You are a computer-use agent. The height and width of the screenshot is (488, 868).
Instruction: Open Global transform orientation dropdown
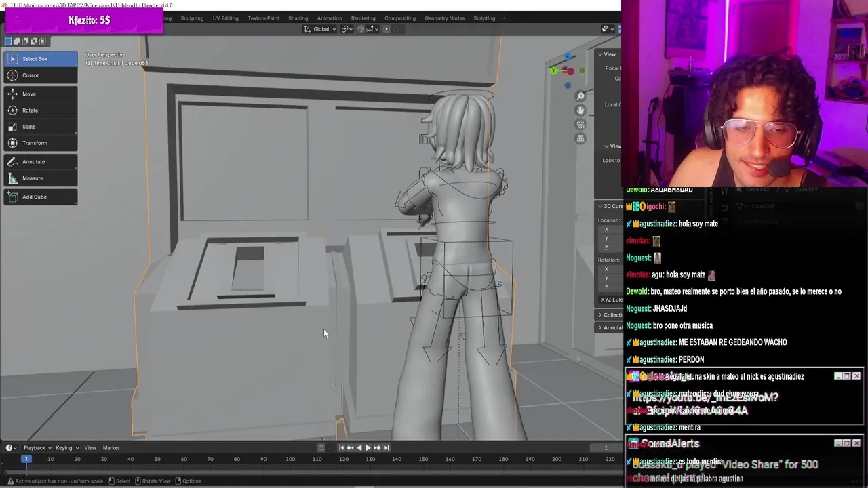[x=320, y=29]
